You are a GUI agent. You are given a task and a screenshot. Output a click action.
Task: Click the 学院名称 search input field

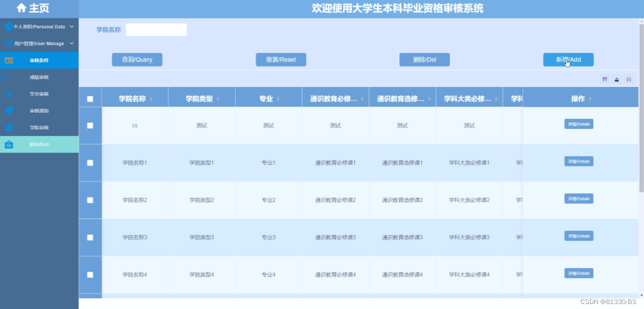[x=156, y=30]
